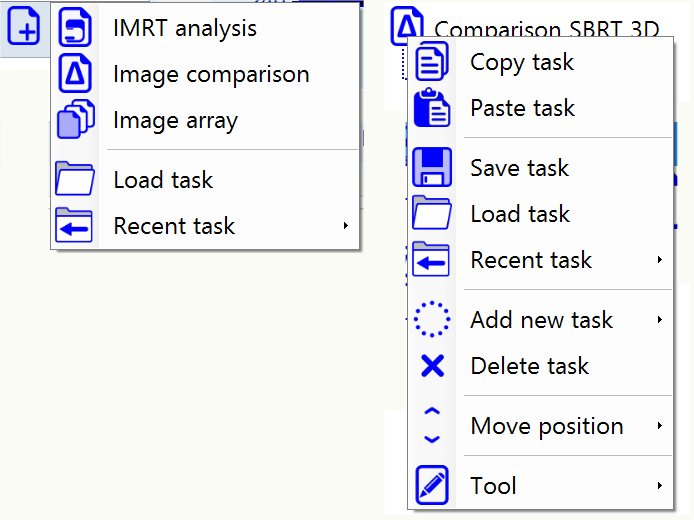694x520 pixels.
Task: Click the Save task floppy disk icon
Action: pos(432,168)
